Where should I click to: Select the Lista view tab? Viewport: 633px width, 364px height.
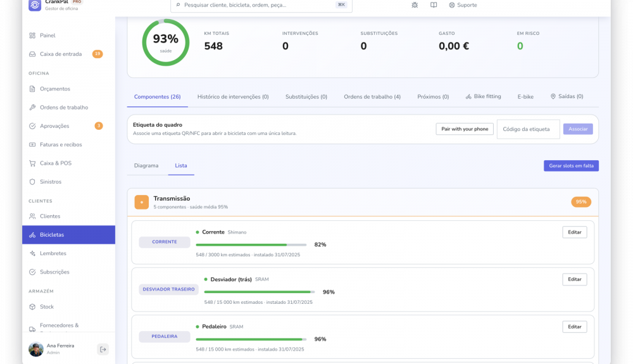(x=181, y=166)
